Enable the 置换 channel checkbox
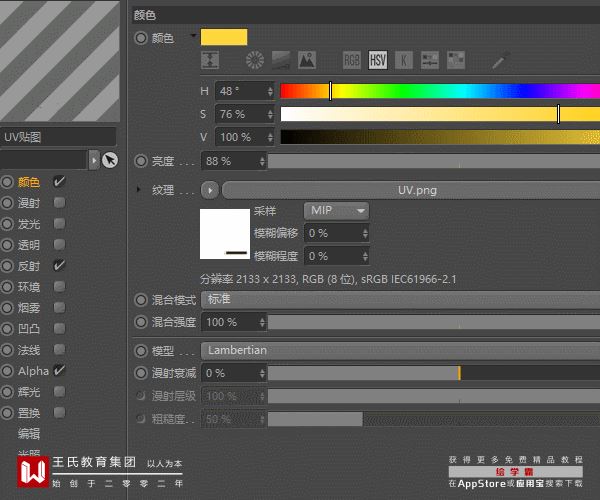Image resolution: width=600 pixels, height=500 pixels. click(59, 413)
